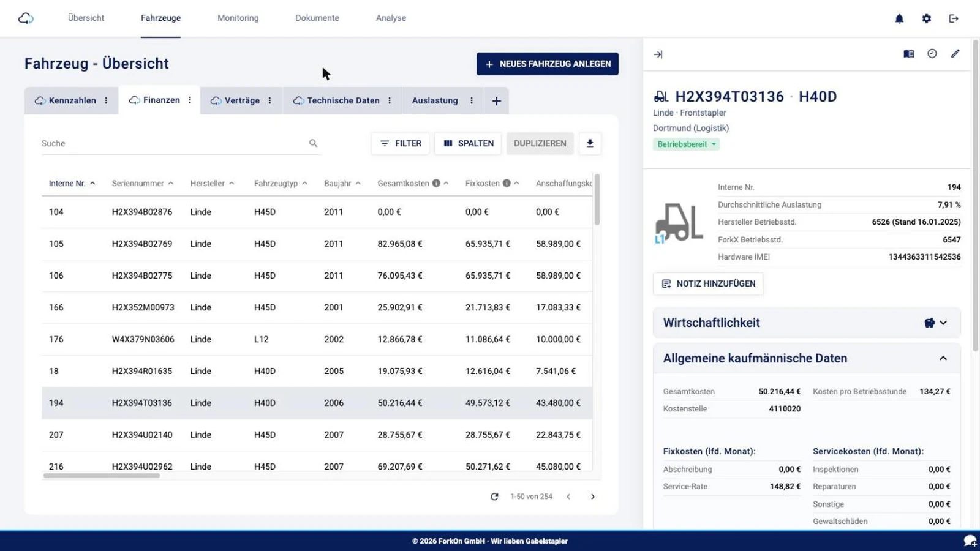
Task: Go to next table page
Action: click(592, 497)
